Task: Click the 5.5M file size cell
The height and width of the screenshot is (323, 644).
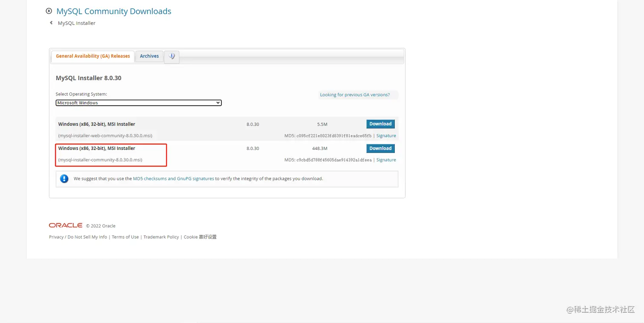Action: click(322, 124)
